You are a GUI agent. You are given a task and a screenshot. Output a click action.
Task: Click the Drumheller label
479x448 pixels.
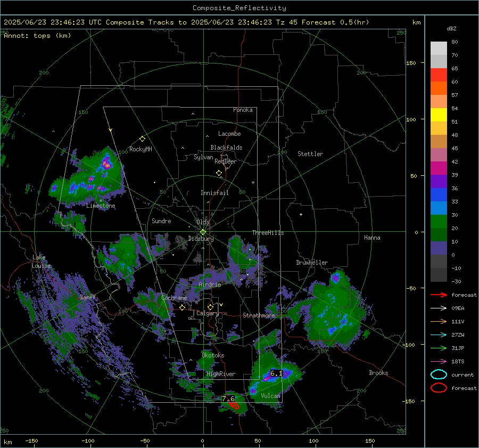coord(312,263)
